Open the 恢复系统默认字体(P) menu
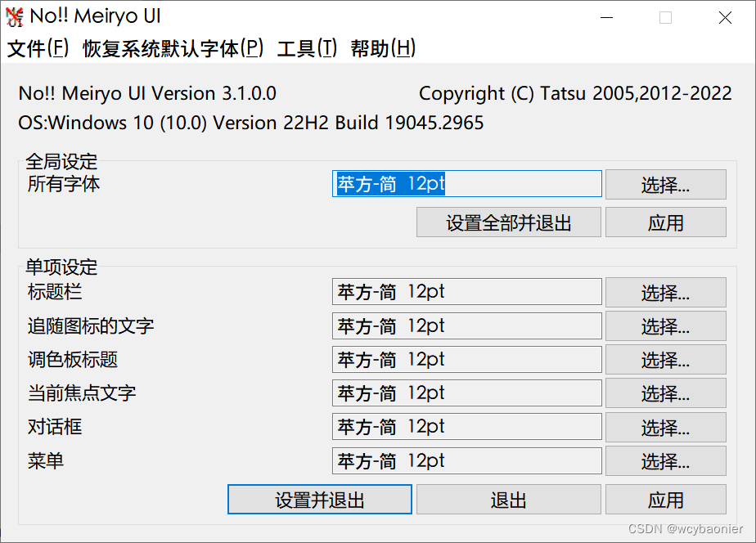 pyautogui.click(x=173, y=48)
